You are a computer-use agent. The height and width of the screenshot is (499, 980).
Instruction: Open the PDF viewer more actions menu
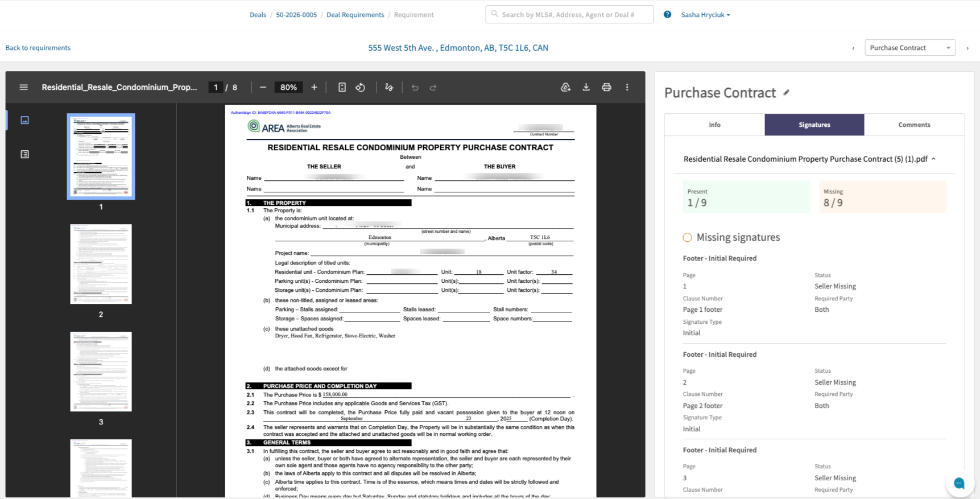627,87
